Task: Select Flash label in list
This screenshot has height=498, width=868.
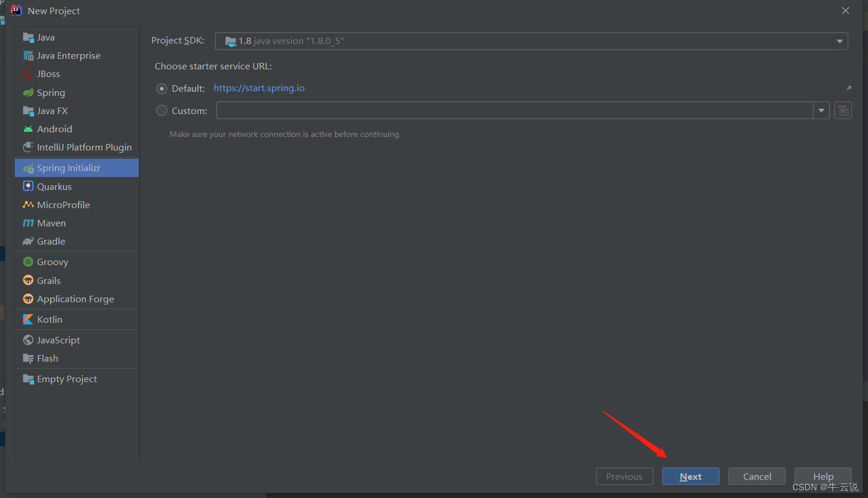Action: (x=48, y=359)
